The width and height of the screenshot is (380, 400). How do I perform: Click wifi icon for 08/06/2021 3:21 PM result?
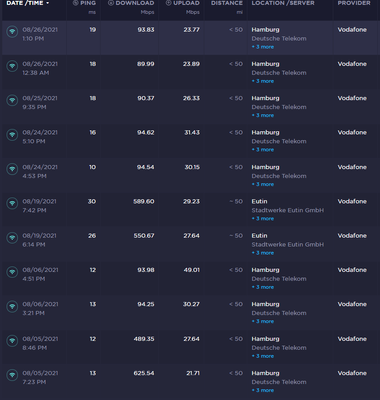[x=12, y=307]
